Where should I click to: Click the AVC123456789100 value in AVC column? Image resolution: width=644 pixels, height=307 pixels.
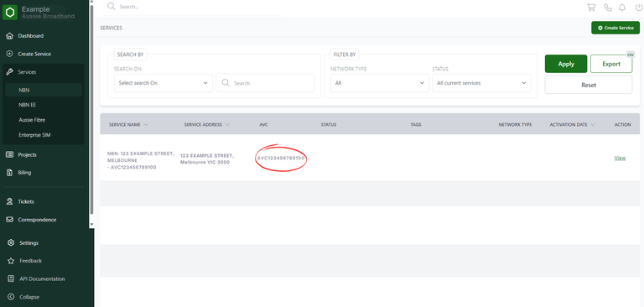tap(281, 158)
